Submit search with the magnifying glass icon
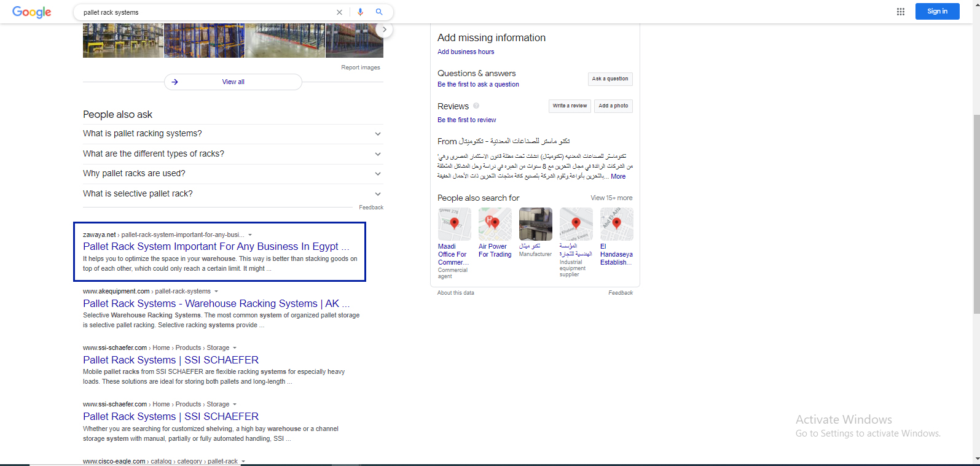The image size is (980, 466). pos(379,12)
